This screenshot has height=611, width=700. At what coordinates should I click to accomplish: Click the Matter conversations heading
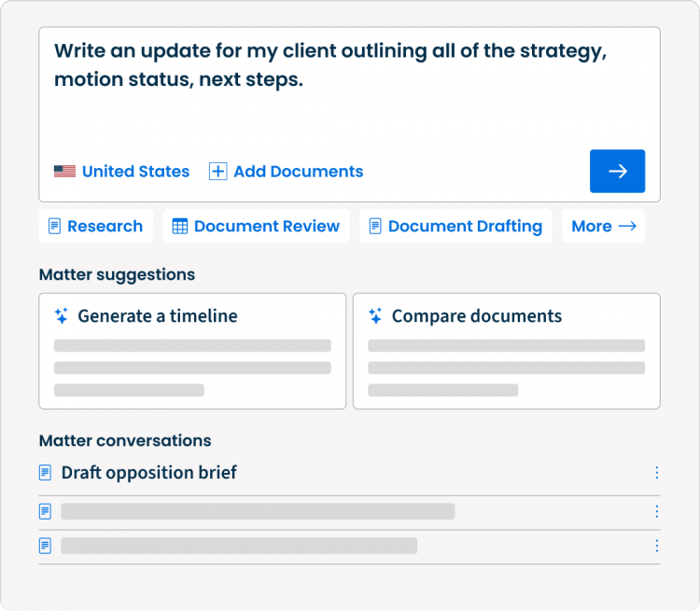click(125, 440)
